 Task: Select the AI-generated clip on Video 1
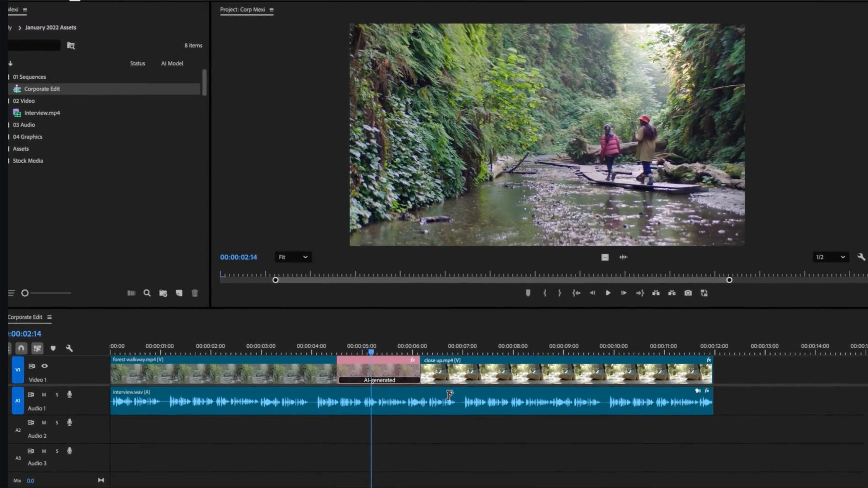pos(378,370)
